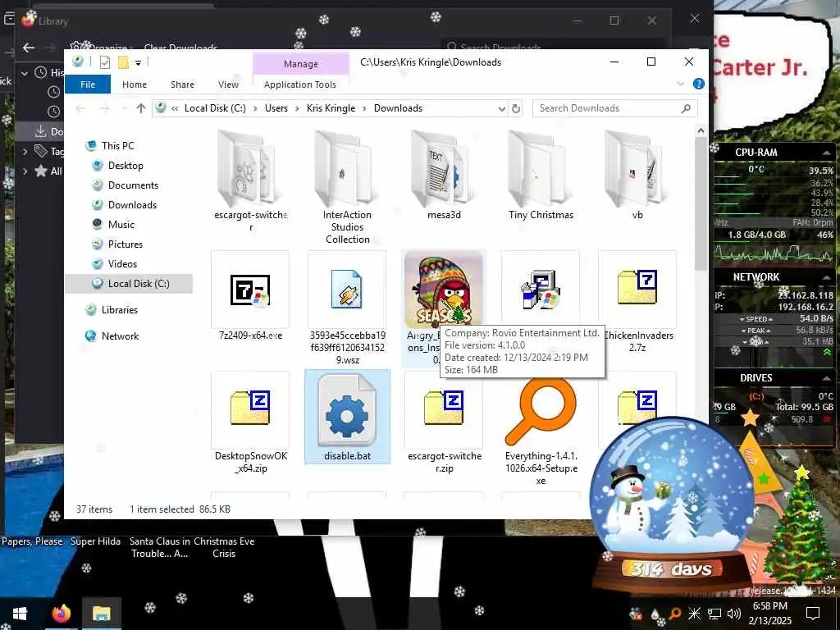Refresh the Downloads folder view

click(x=516, y=109)
